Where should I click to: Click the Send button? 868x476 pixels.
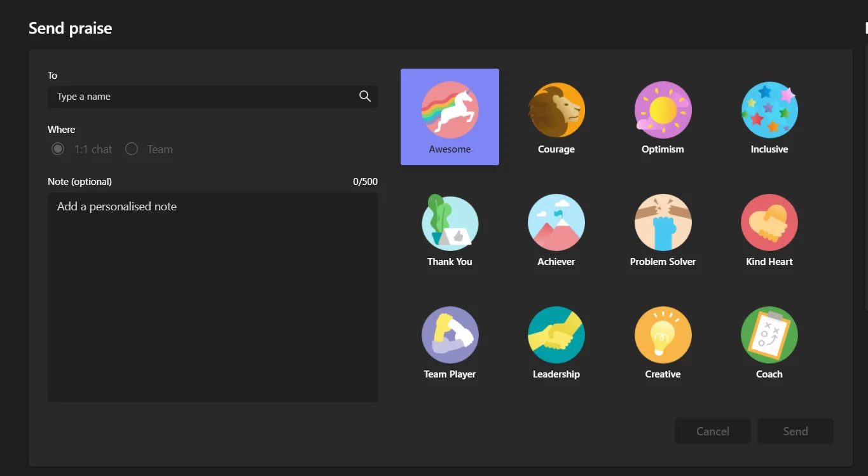[795, 431]
